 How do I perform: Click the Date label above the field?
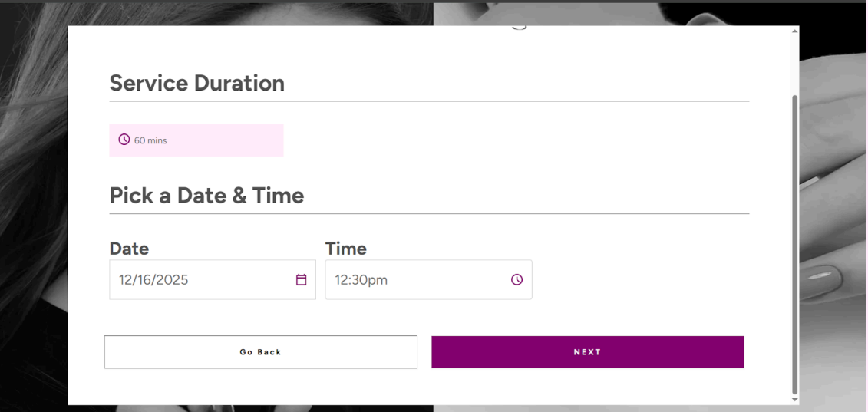pos(129,249)
